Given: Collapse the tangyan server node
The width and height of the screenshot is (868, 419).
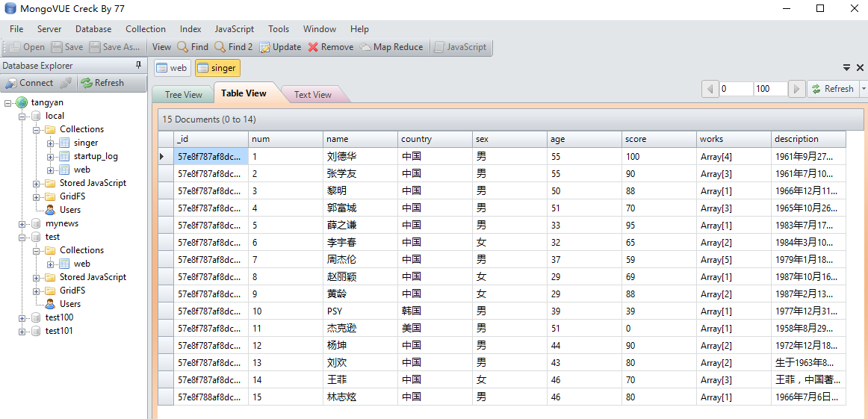Looking at the screenshot, I should (x=7, y=102).
